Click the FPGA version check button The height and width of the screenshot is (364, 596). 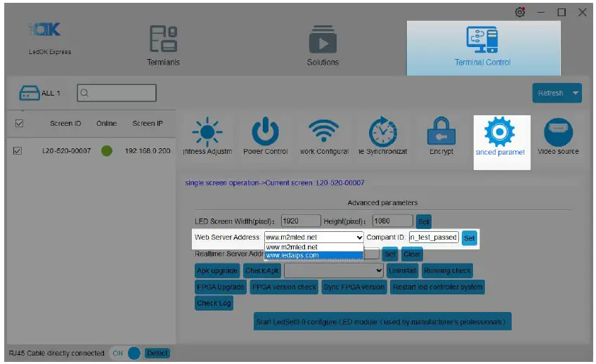pos(284,287)
